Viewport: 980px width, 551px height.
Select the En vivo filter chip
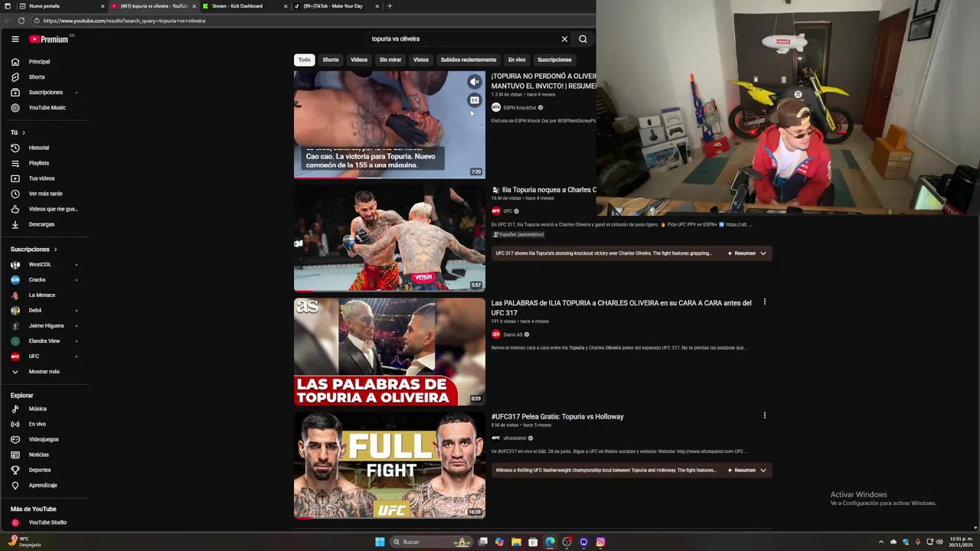click(517, 60)
